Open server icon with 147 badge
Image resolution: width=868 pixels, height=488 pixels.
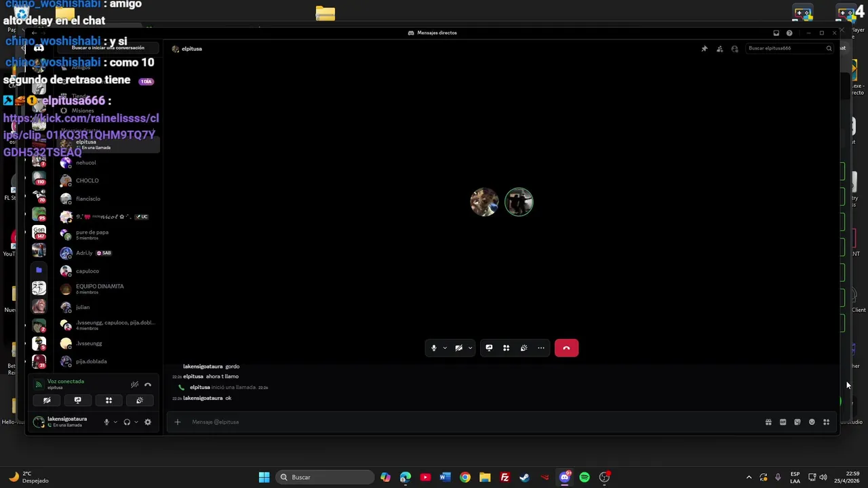39,232
